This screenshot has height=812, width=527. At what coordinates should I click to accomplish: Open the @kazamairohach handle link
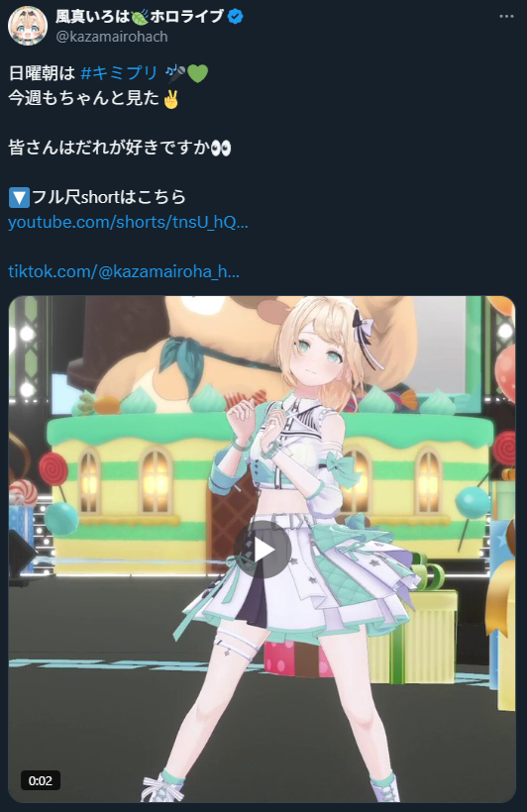[111, 37]
